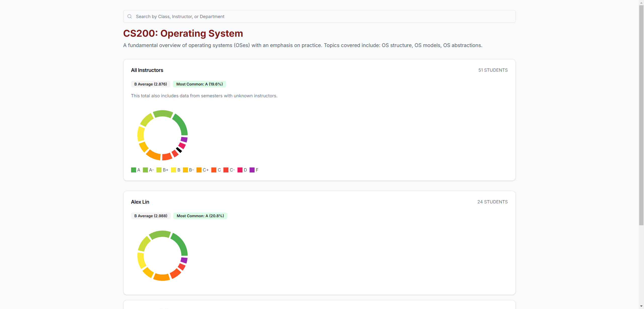Screen dimensions: 644x309
Task: Click the black segment in All Instructors donut
Action: coord(179,150)
